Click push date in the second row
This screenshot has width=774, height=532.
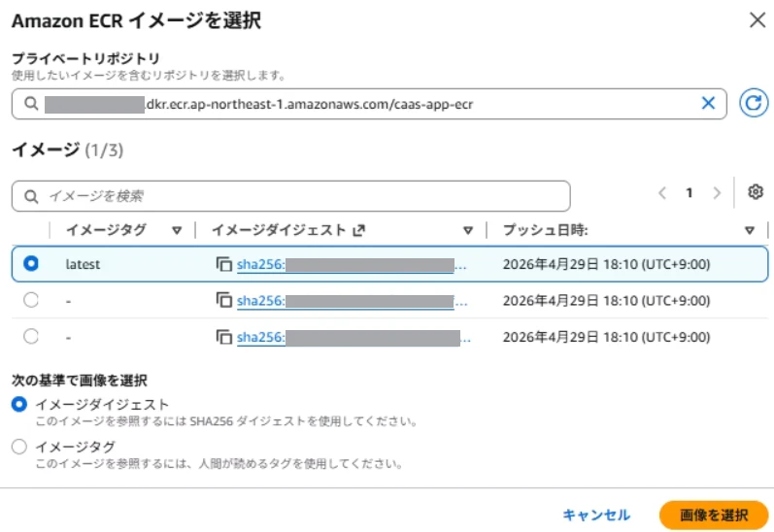(606, 301)
